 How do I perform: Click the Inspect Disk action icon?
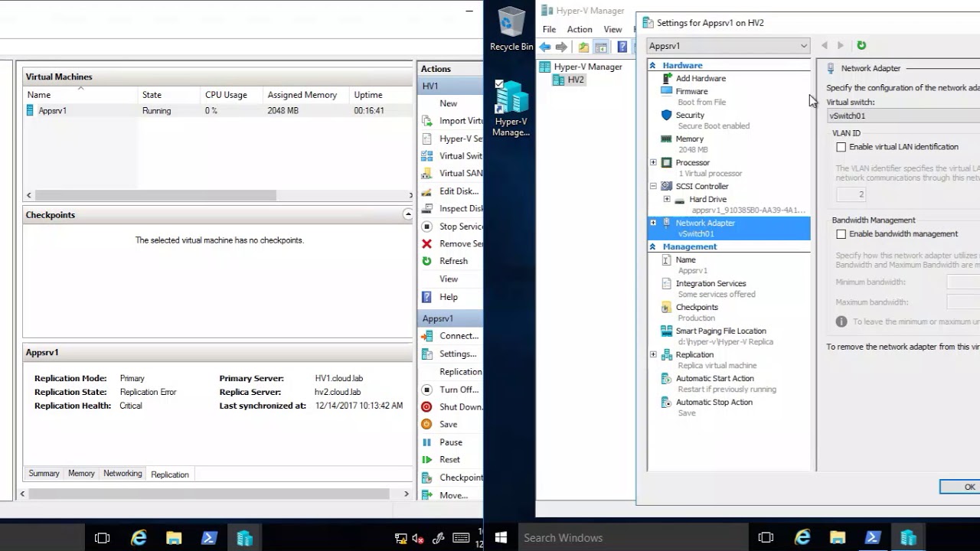coord(426,209)
